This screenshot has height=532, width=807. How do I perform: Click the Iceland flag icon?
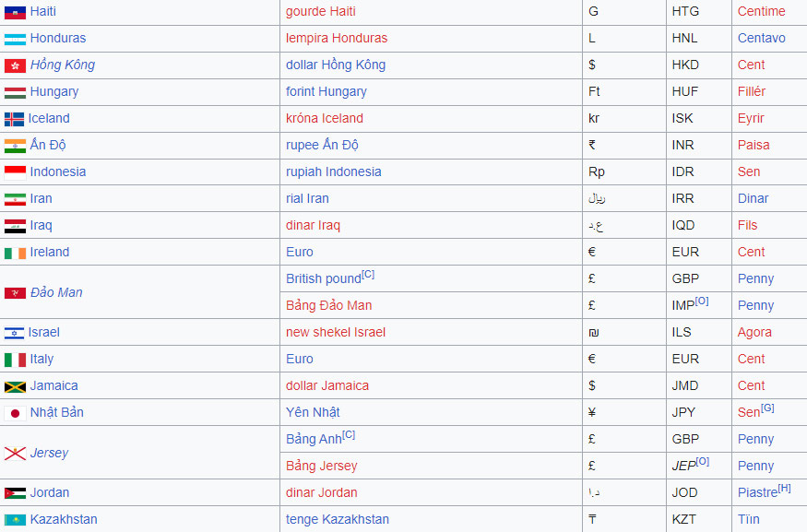[x=14, y=119]
